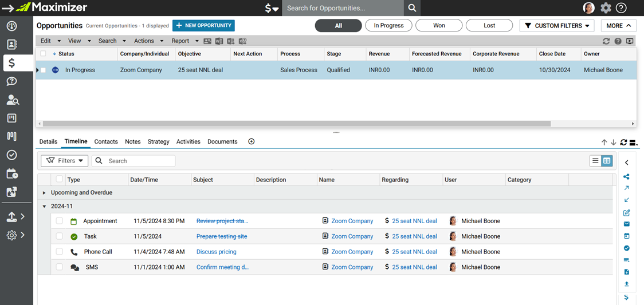
Task: Switch to the Documents tab
Action: click(222, 141)
